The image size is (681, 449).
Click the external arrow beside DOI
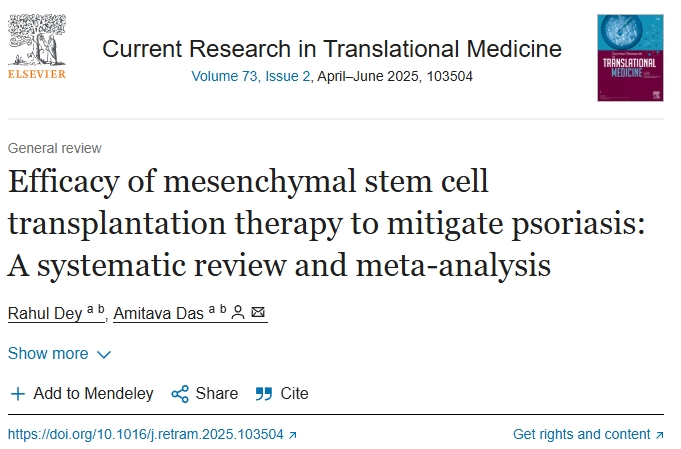point(292,435)
